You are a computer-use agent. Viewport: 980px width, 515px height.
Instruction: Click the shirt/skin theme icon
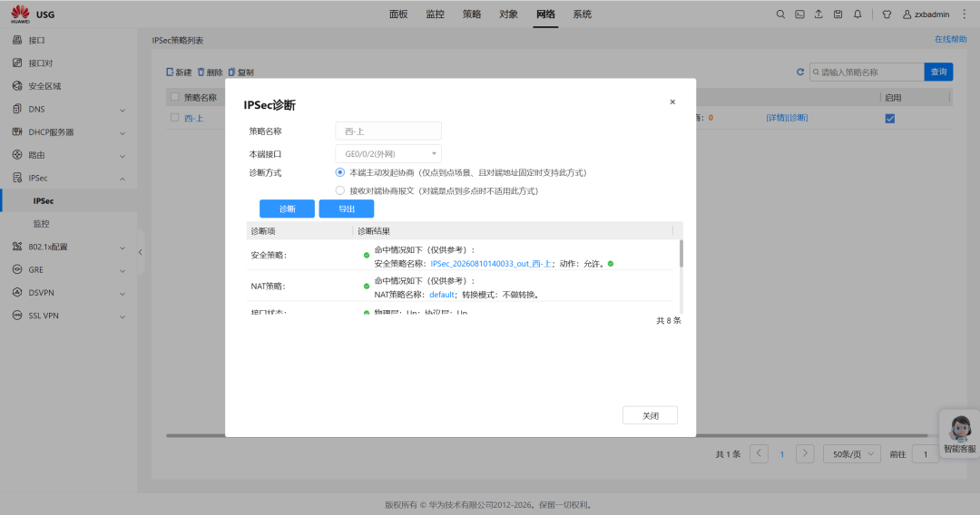(x=887, y=15)
